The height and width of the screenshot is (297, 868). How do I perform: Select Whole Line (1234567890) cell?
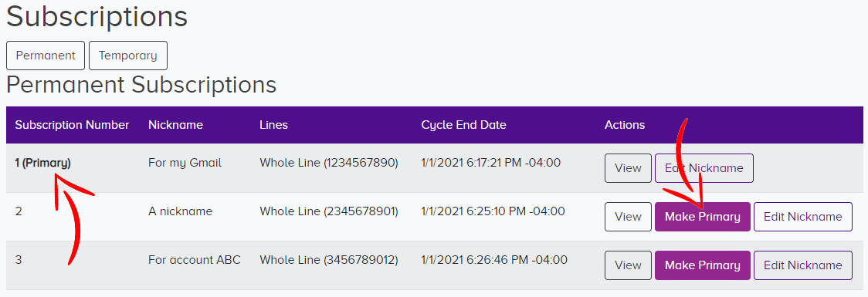pos(329,163)
